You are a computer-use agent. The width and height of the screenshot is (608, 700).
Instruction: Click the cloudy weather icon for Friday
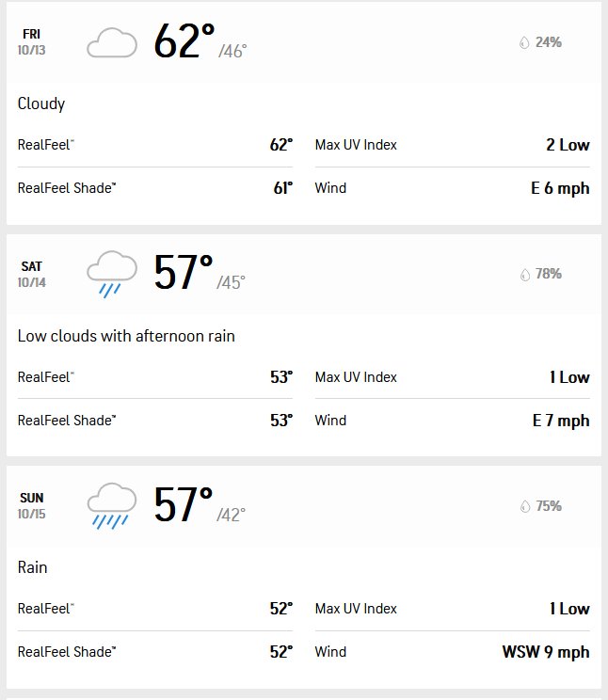[112, 43]
